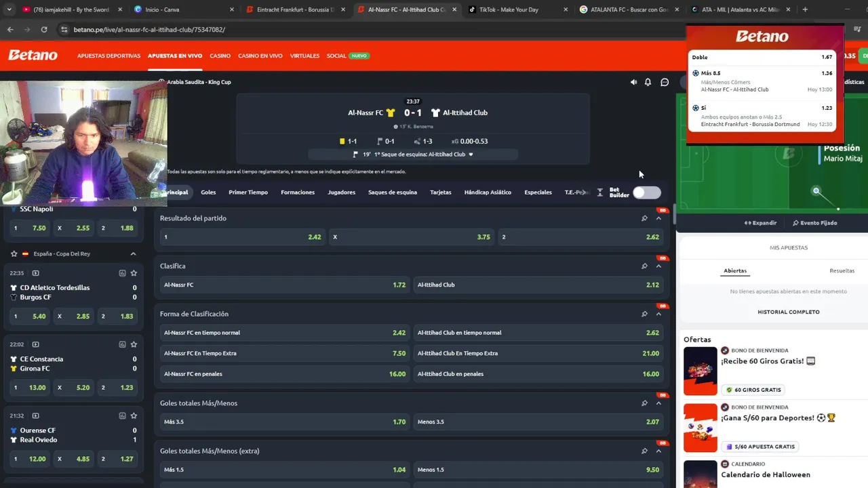Select draw X odds 3.75
The width and height of the screenshot is (868, 488).
412,237
